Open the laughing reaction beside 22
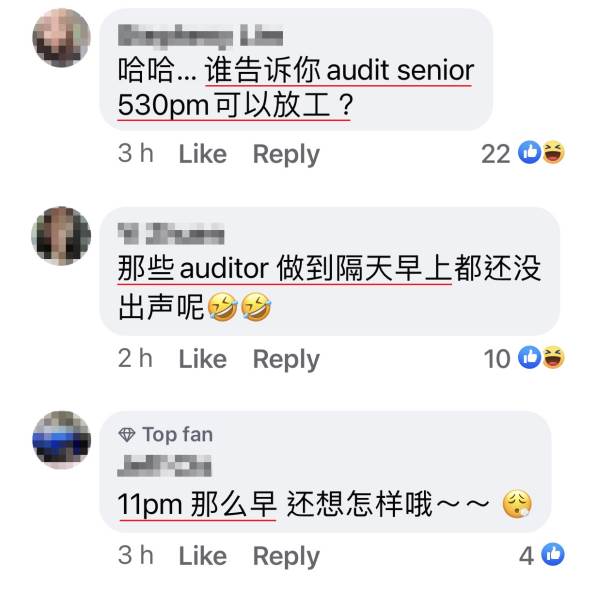This screenshot has height=595, width=589. tap(553, 153)
